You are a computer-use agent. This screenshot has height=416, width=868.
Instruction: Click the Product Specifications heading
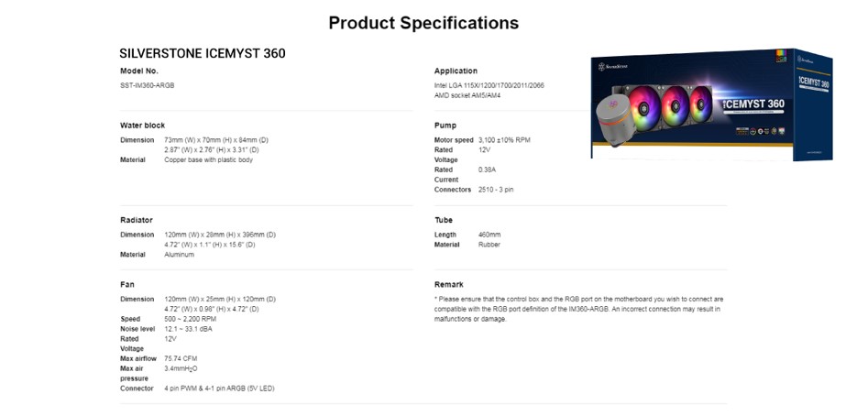(423, 23)
